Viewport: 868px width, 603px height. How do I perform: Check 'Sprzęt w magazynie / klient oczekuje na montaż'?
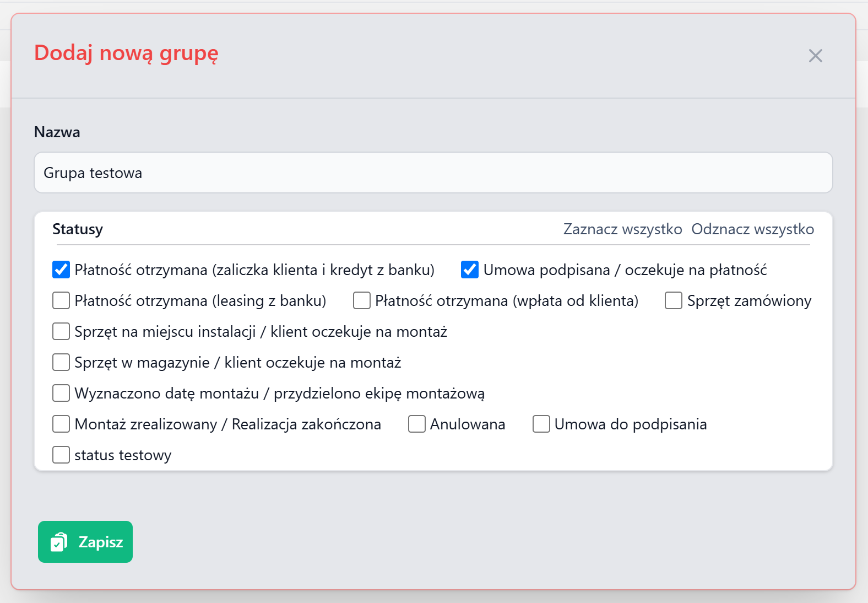pyautogui.click(x=61, y=363)
